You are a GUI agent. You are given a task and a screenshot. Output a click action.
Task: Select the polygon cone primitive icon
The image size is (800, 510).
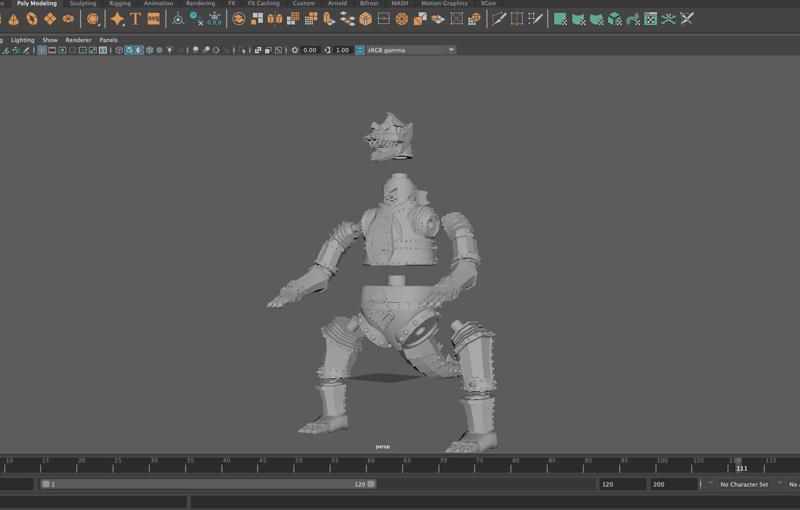14,19
